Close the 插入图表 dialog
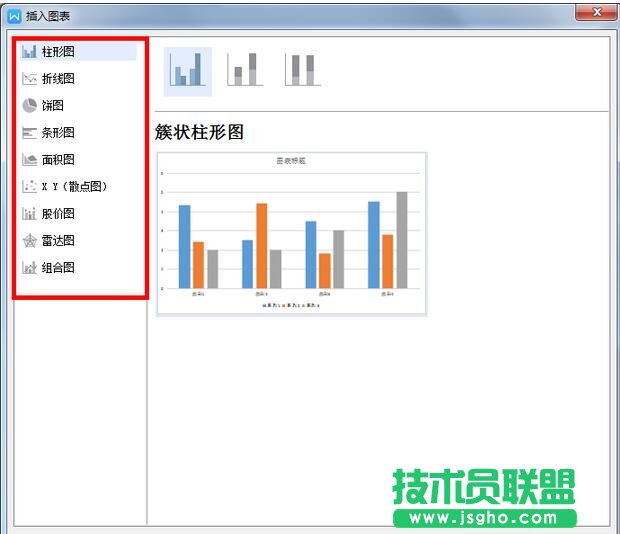 596,12
